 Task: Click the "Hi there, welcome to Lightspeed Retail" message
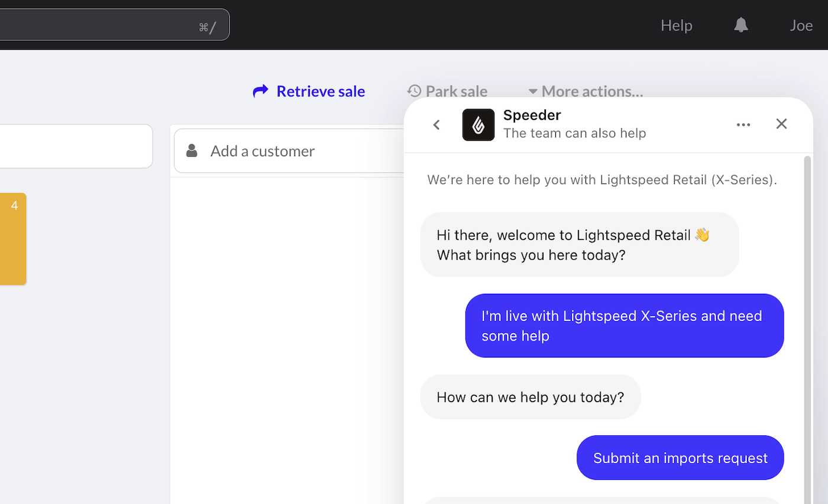[580, 245]
